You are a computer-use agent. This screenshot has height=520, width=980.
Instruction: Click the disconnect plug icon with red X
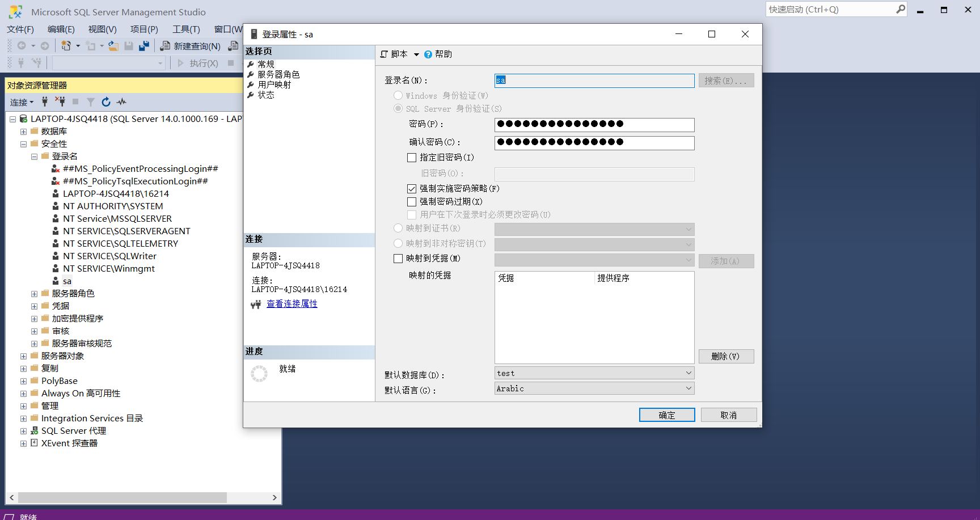coord(60,102)
